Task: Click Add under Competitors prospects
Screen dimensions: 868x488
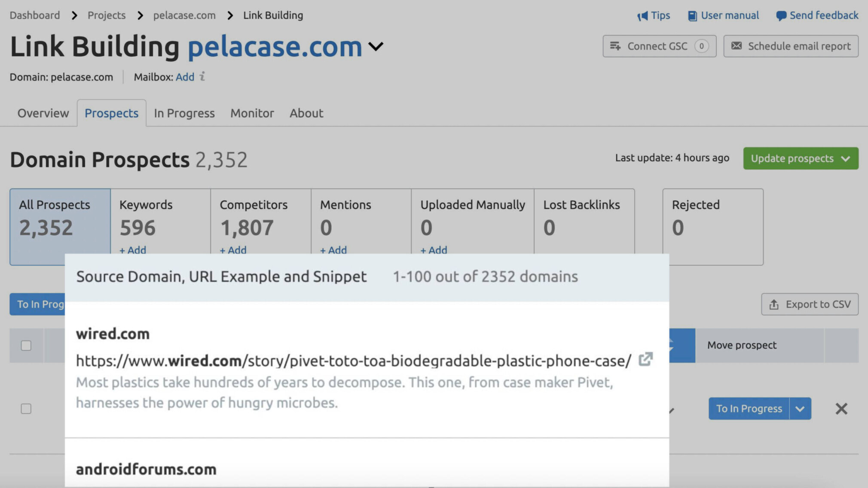Action: (x=232, y=249)
